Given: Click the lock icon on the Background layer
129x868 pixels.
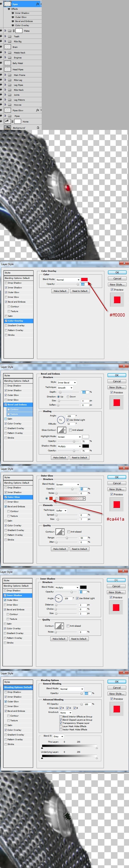Looking at the screenshot, I should point(38,128).
